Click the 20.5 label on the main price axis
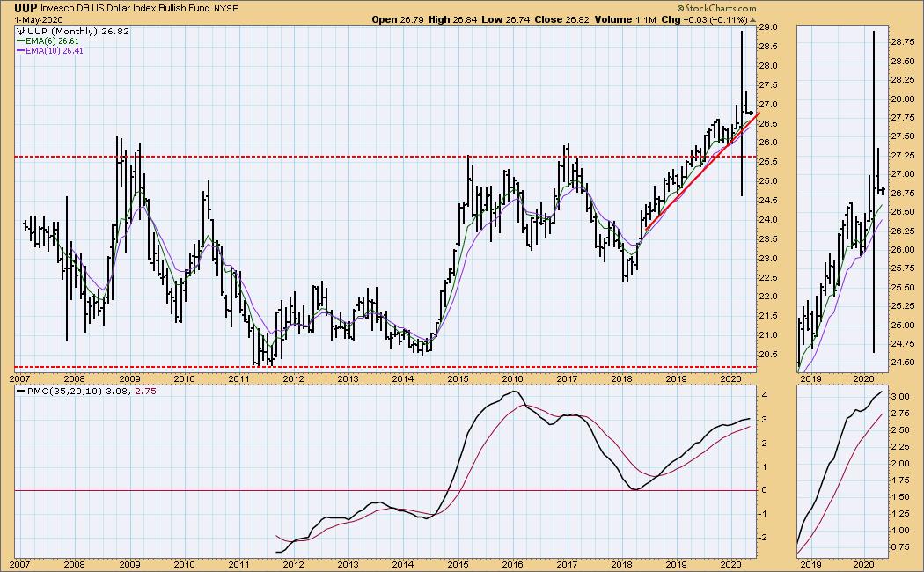 click(x=770, y=355)
